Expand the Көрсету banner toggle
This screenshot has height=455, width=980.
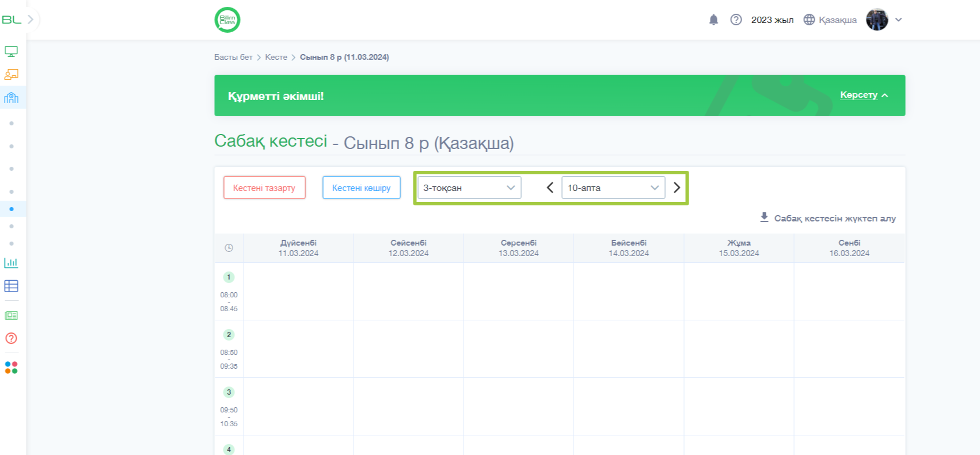coord(864,95)
